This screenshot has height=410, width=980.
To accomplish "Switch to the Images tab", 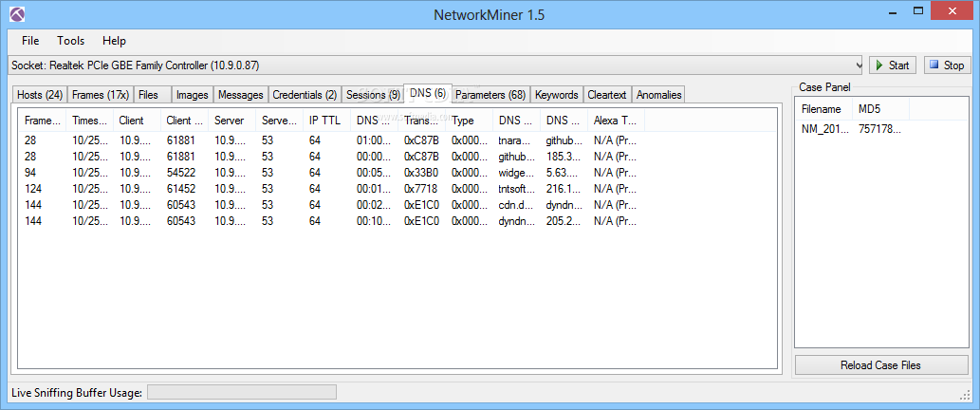I will [193, 95].
